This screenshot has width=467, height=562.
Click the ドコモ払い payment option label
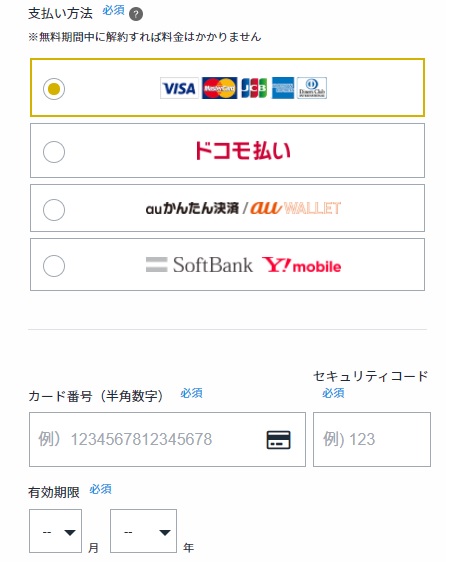(242, 151)
